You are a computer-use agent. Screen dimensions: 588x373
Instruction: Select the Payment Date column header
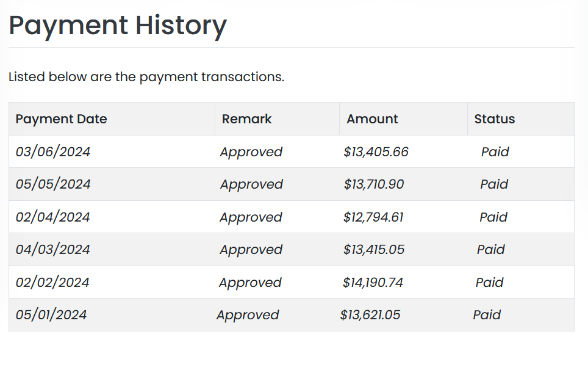point(61,119)
